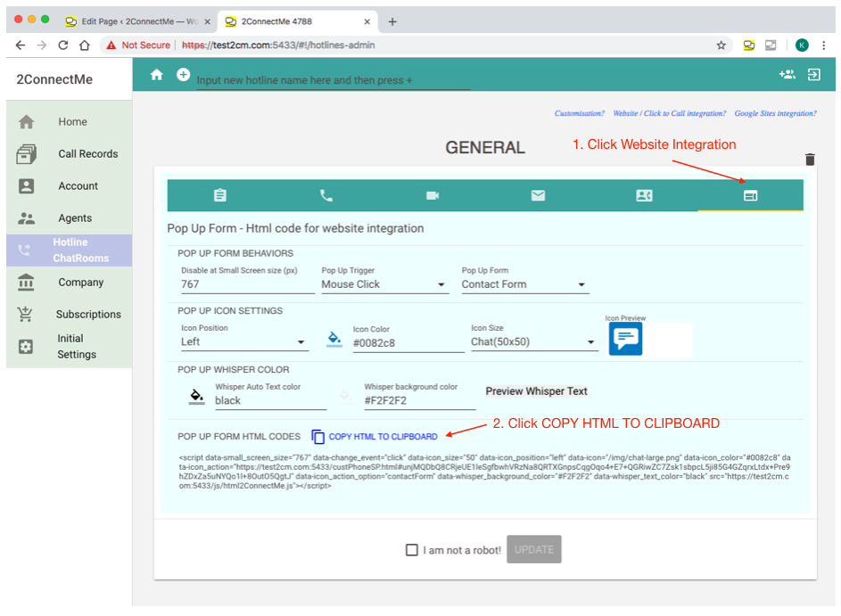Click the Initial Settings gear icon

click(x=26, y=346)
